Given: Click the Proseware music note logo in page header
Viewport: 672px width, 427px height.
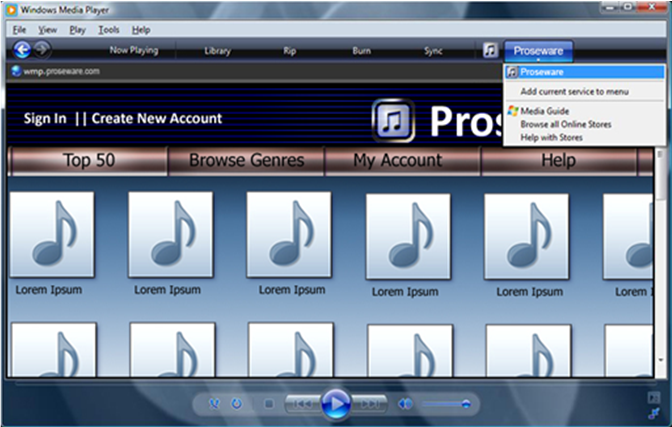Looking at the screenshot, I should pyautogui.click(x=393, y=120).
